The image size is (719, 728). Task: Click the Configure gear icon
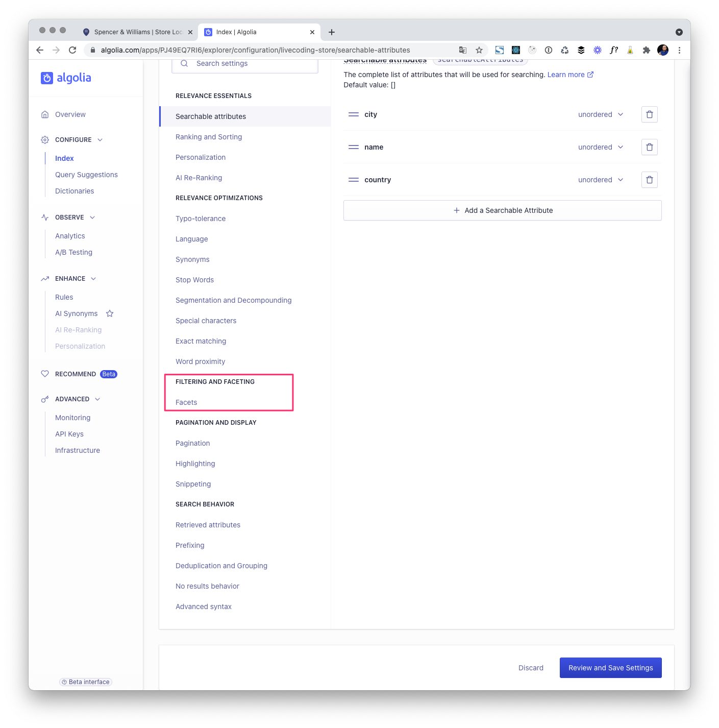[45, 140]
